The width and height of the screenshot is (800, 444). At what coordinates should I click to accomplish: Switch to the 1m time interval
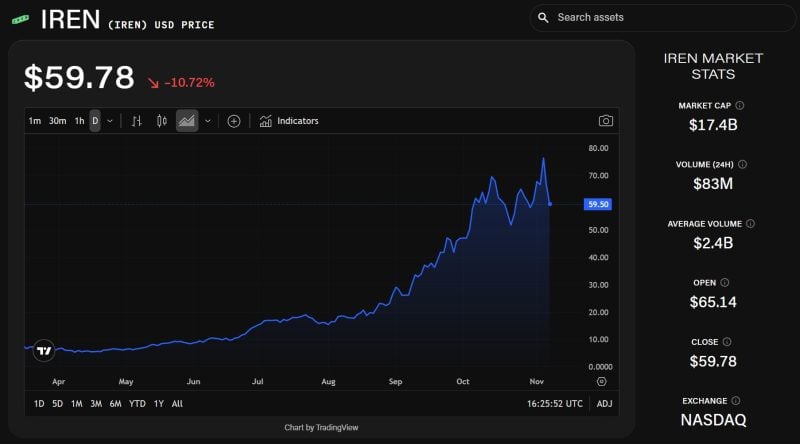(x=35, y=121)
